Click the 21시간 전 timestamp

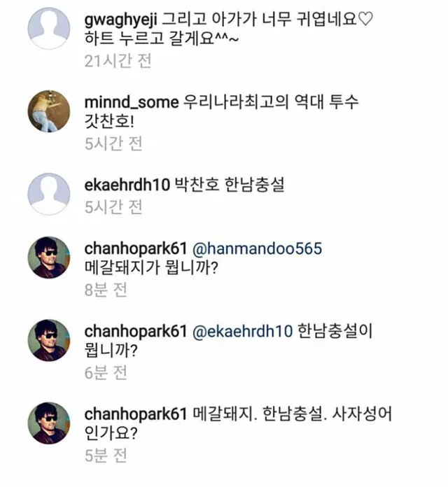click(117, 61)
